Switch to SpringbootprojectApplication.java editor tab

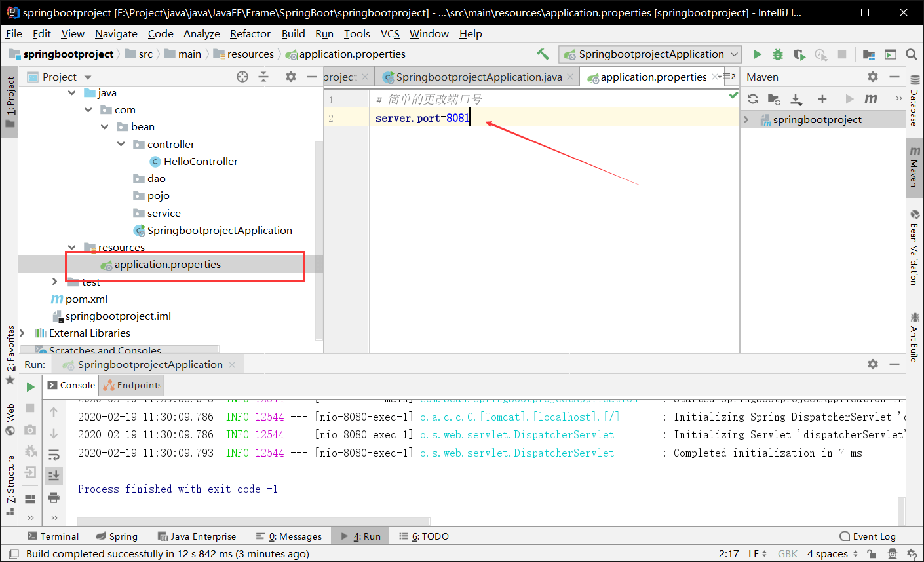478,77
